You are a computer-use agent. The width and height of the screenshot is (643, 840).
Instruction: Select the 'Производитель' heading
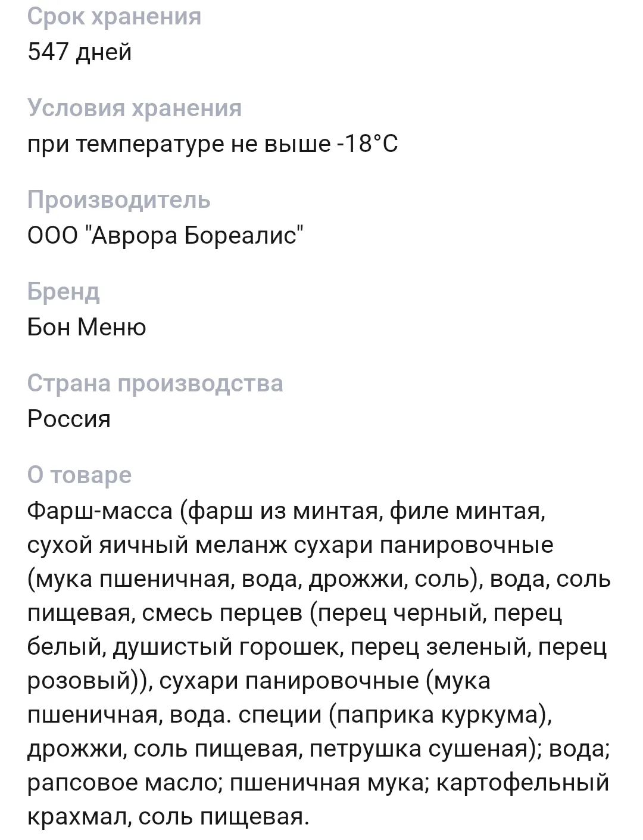click(x=119, y=200)
